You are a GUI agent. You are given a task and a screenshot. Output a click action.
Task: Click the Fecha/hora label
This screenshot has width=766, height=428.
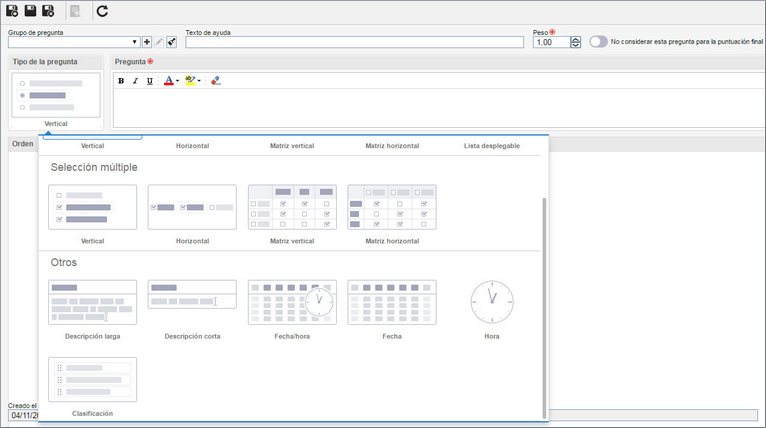coord(292,336)
